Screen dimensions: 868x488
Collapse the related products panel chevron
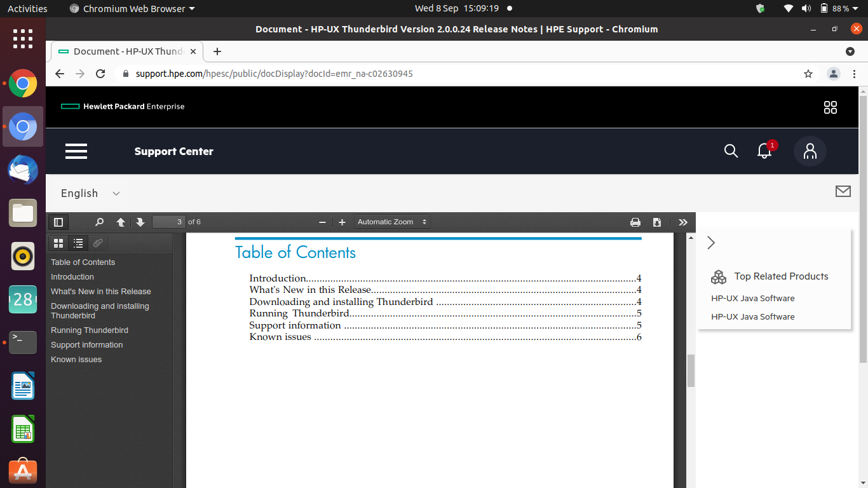tap(711, 243)
